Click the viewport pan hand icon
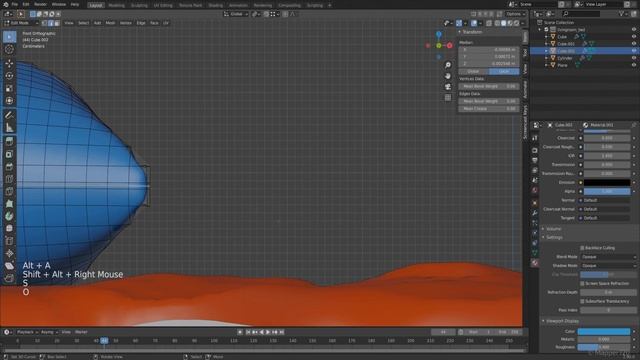Screen dimensions: 640x360 point(448,76)
